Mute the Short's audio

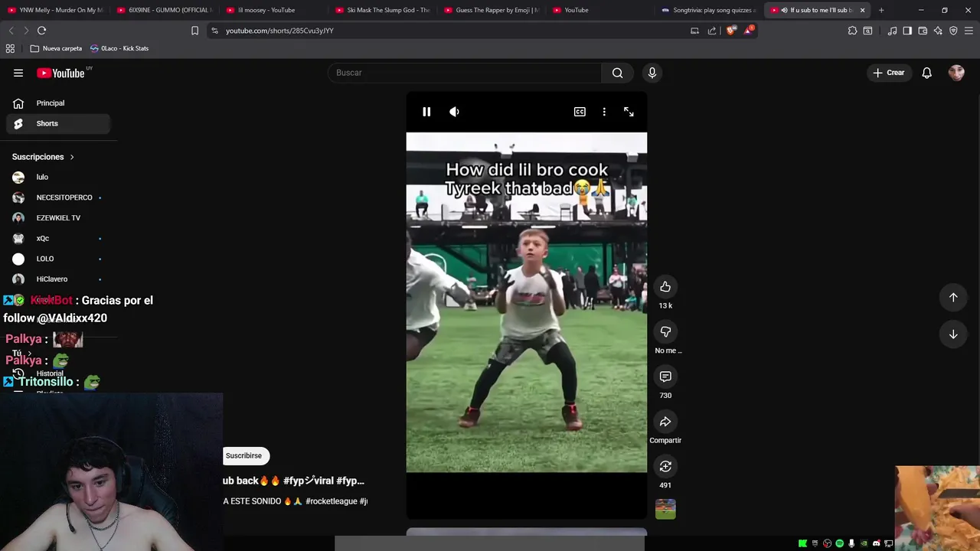pyautogui.click(x=454, y=112)
